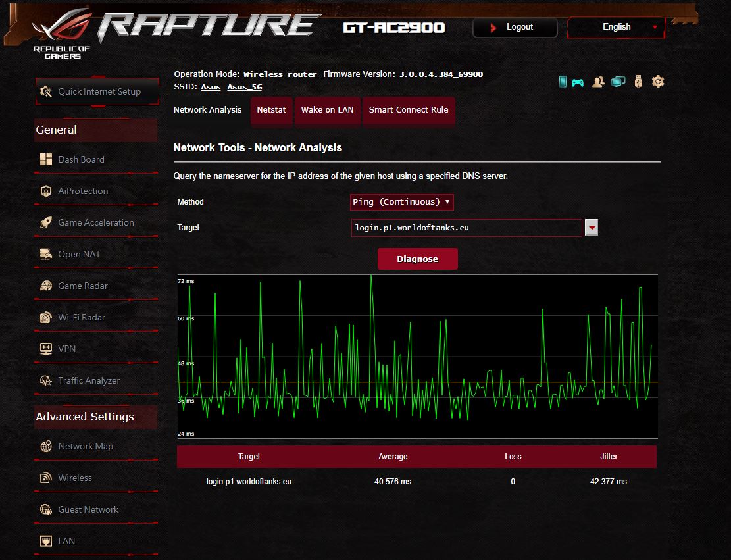Click the reboot gear status icon
The height and width of the screenshot is (560, 731).
658,82
